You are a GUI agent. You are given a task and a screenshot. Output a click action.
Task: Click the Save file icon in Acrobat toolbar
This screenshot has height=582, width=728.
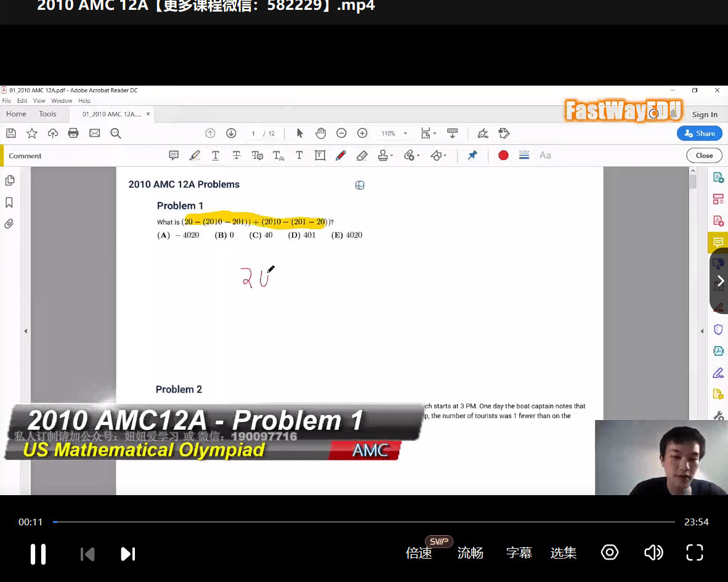point(11,134)
